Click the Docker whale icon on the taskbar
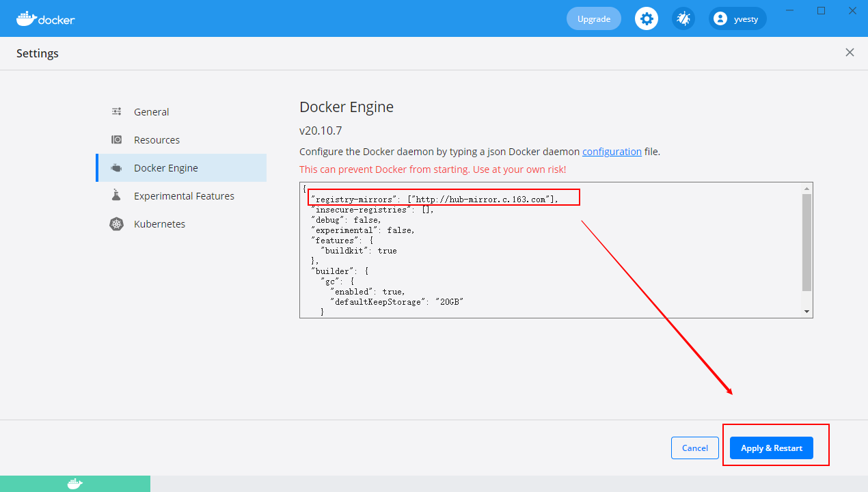This screenshot has width=868, height=492. tap(75, 484)
